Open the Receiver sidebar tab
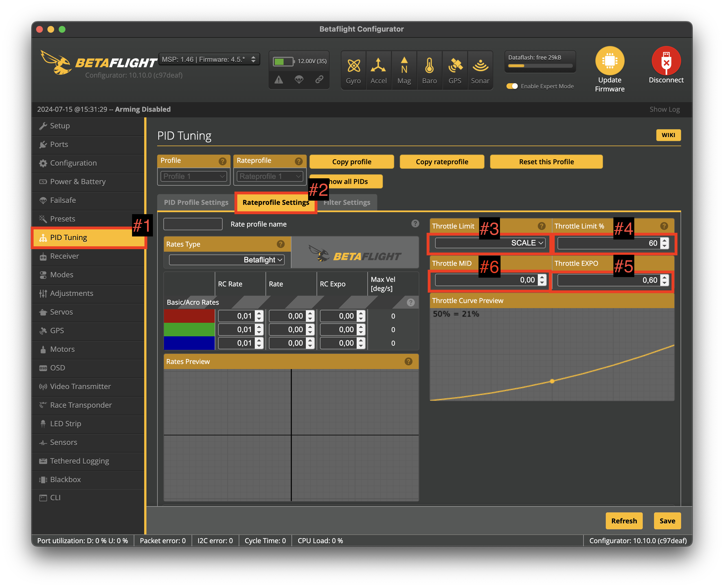The height and width of the screenshot is (588, 724). [x=88, y=256]
